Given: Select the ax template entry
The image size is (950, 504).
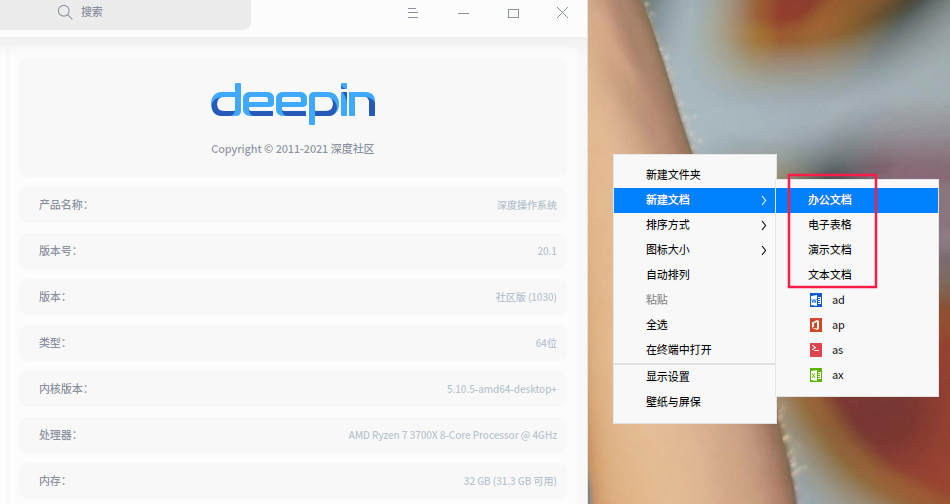Looking at the screenshot, I should point(857,375).
